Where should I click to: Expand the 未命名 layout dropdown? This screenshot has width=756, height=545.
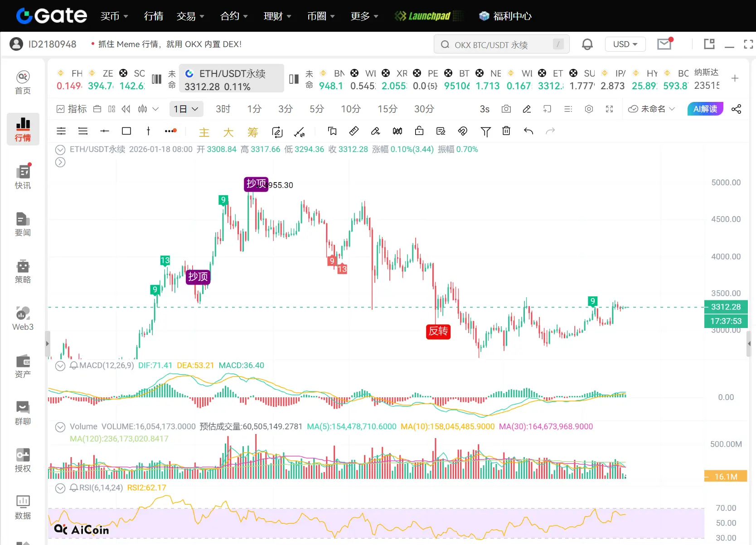pyautogui.click(x=652, y=109)
